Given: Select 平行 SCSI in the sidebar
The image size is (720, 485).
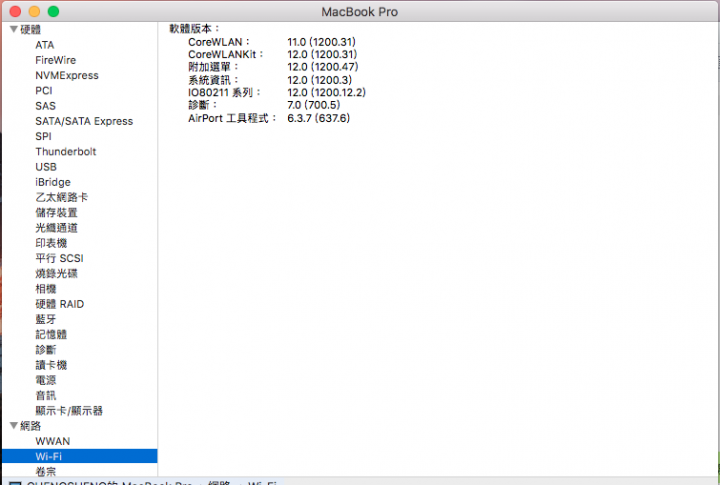Looking at the screenshot, I should (59, 258).
